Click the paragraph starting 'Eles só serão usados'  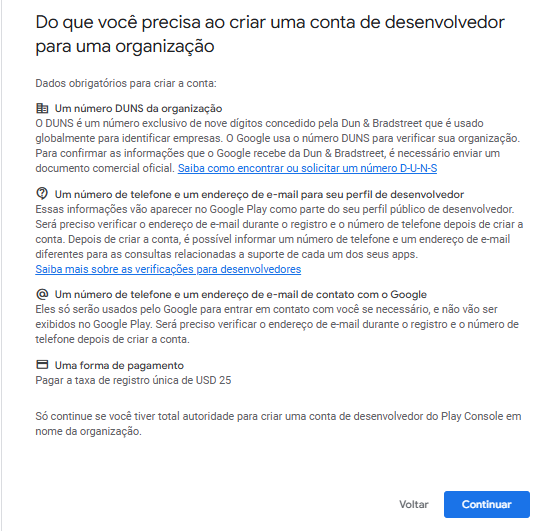coord(277,324)
